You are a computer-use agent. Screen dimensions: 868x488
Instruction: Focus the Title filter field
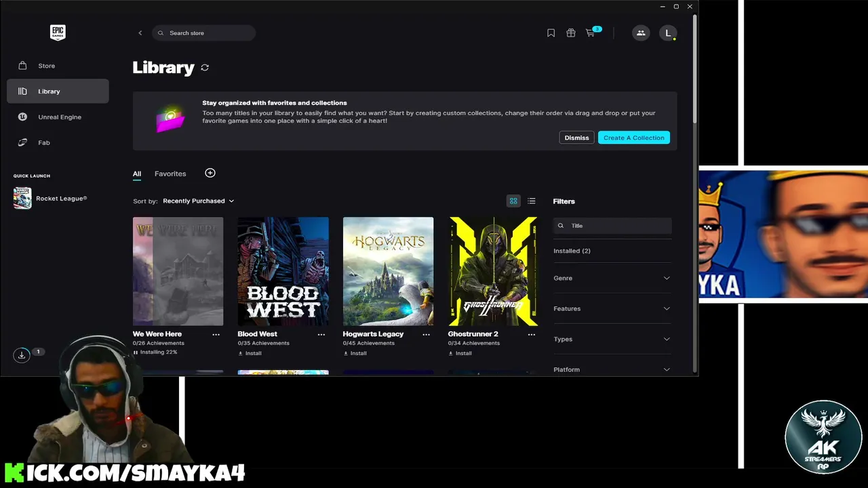[612, 226]
